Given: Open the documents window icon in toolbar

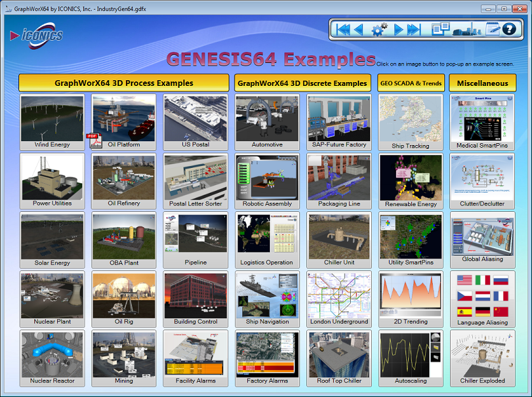Looking at the screenshot, I should [440, 29].
